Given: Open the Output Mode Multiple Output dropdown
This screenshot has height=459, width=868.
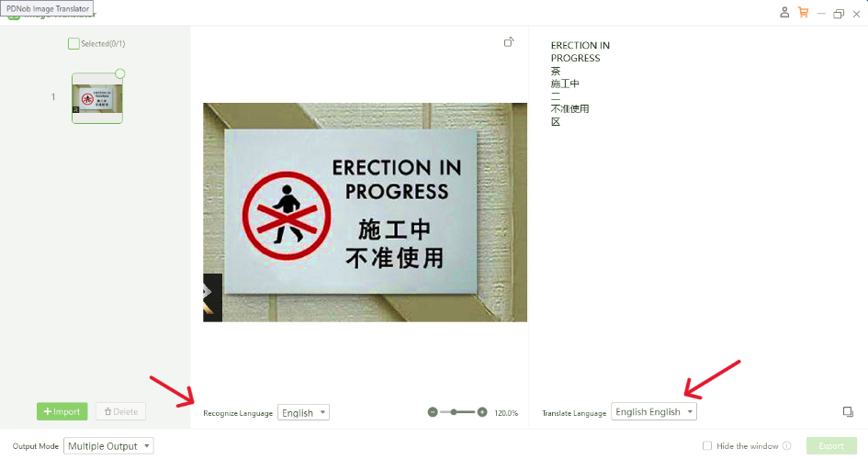Looking at the screenshot, I should [x=108, y=446].
